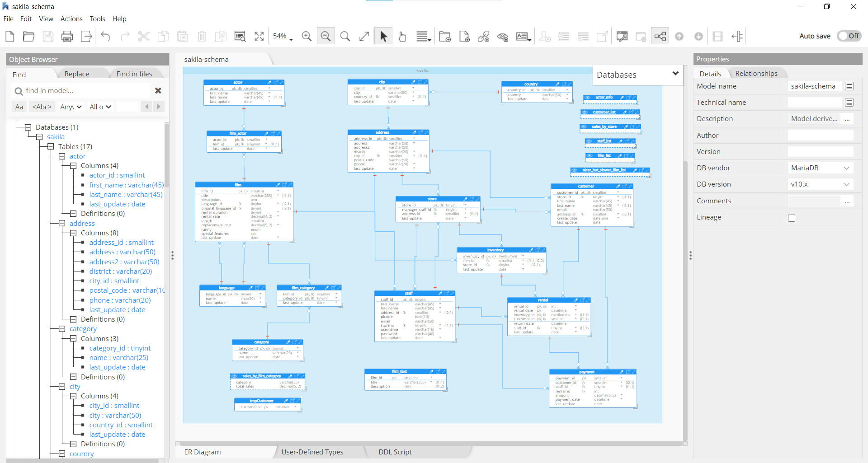
Task: Open the Databases dropdown on diagram
Action: coord(638,75)
